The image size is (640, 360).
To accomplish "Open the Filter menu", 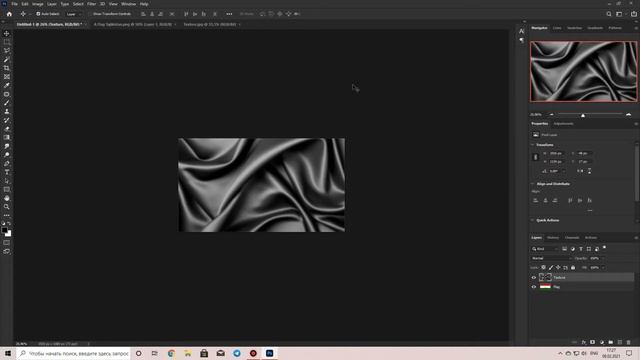I will point(91,4).
